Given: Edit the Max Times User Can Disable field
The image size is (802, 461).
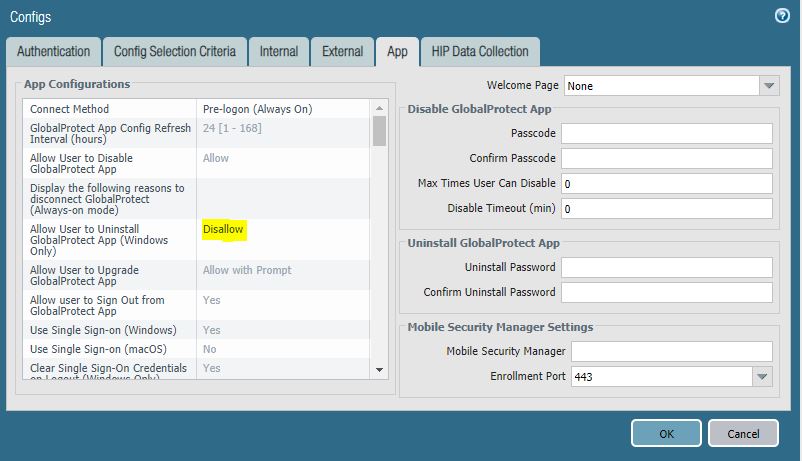Looking at the screenshot, I should (667, 184).
